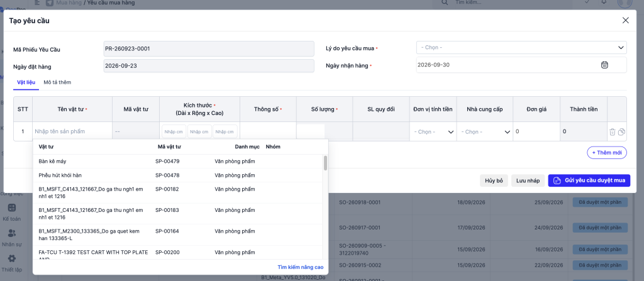Select FA-TCU T-1392 TEST CART item
Image resolution: width=644 pixels, height=281 pixels.
pos(178,253)
